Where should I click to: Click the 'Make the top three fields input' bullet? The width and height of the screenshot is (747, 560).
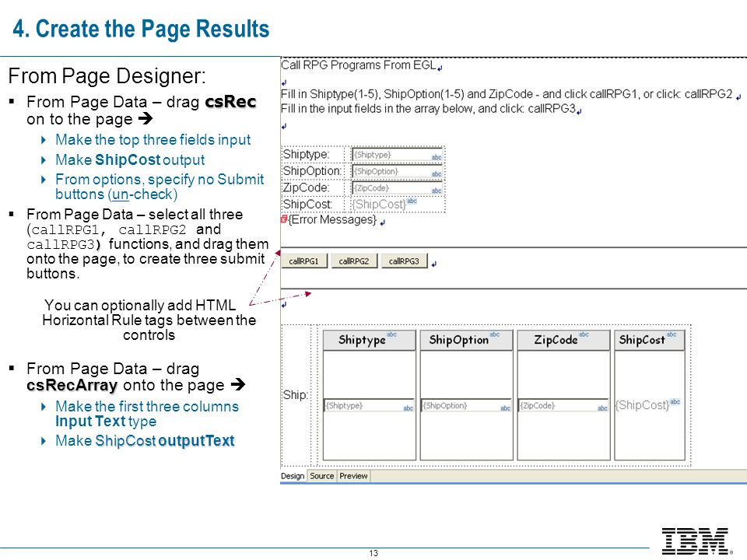(x=153, y=139)
